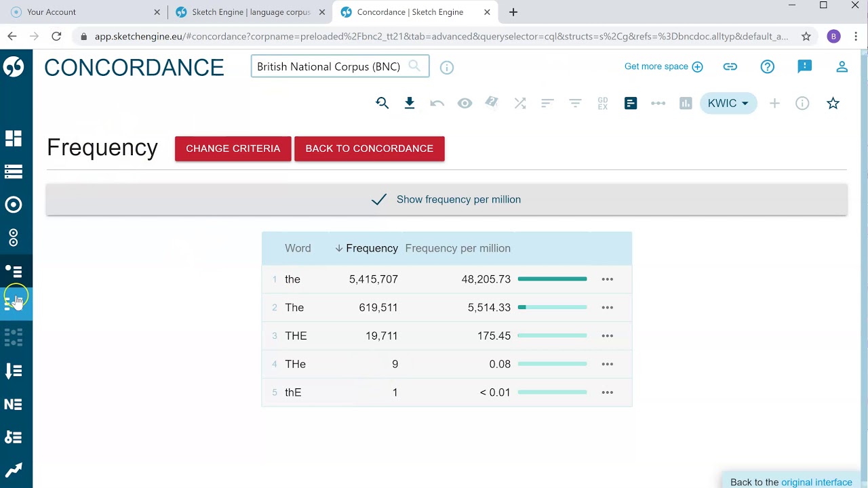Toggle Show frequency per million

coord(447,199)
